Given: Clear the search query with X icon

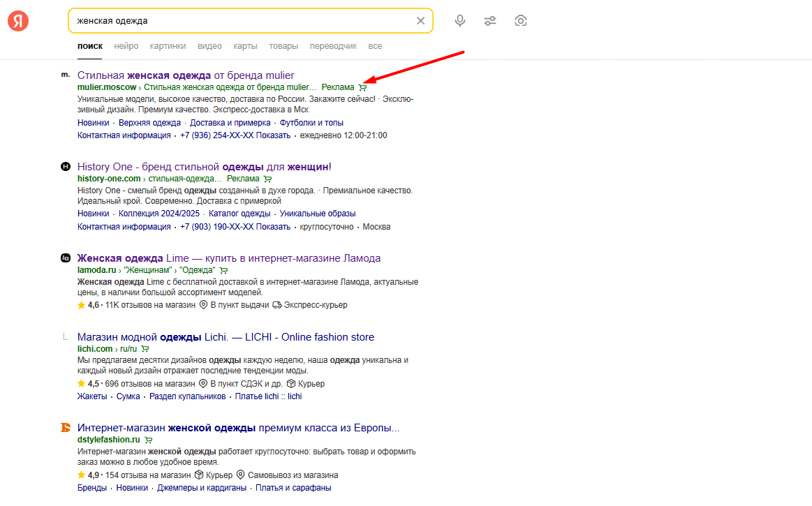Looking at the screenshot, I should pyautogui.click(x=420, y=21).
